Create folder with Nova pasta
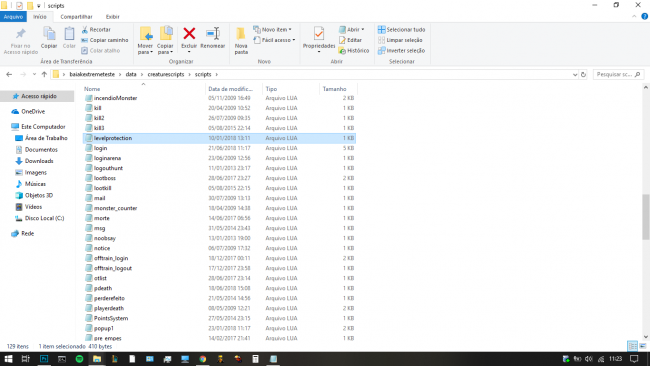Screen dimensions: 650x366 tap(241, 41)
